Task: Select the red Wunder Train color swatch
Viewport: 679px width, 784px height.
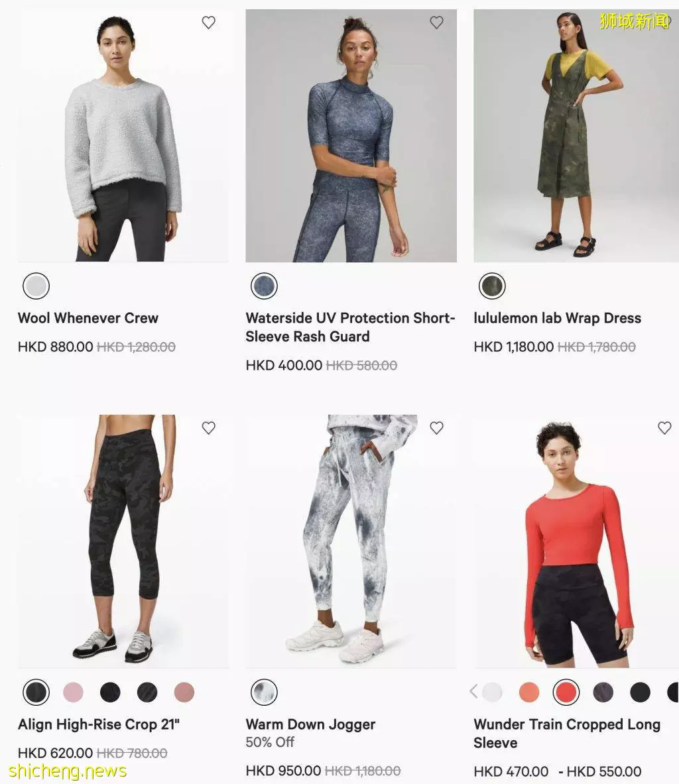Action: click(x=566, y=693)
